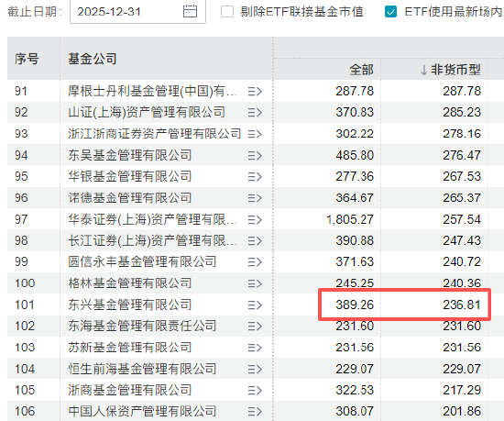Open details arrow for 苏新基金管理 row
The width and height of the screenshot is (504, 421).
[x=255, y=348]
